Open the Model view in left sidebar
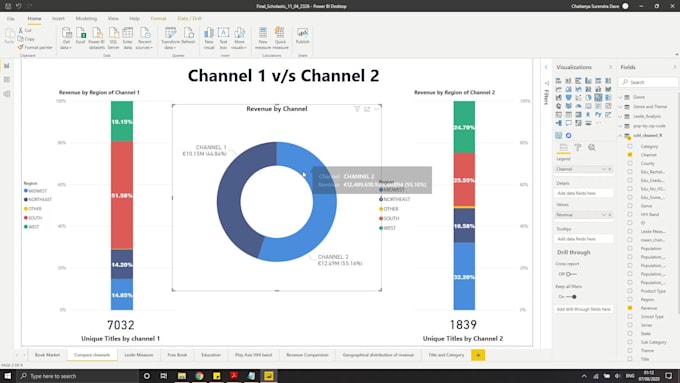The width and height of the screenshot is (680, 383). coord(7,94)
